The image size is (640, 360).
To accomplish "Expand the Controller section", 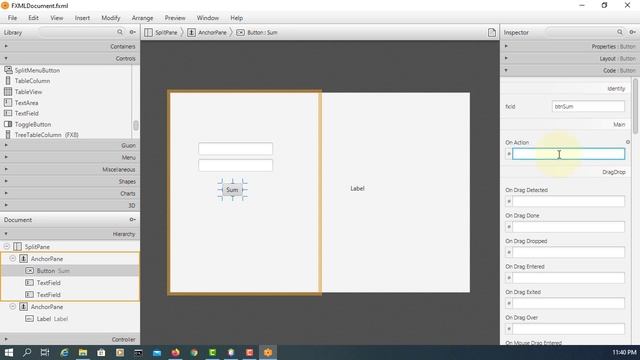I will click(70, 339).
